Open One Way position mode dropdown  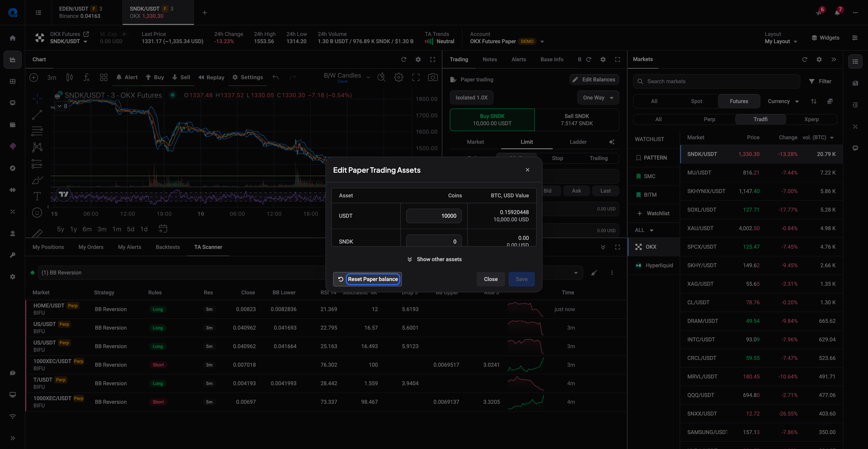[x=598, y=97]
